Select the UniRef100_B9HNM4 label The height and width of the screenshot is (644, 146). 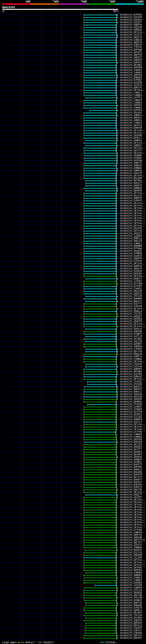coord(131,299)
